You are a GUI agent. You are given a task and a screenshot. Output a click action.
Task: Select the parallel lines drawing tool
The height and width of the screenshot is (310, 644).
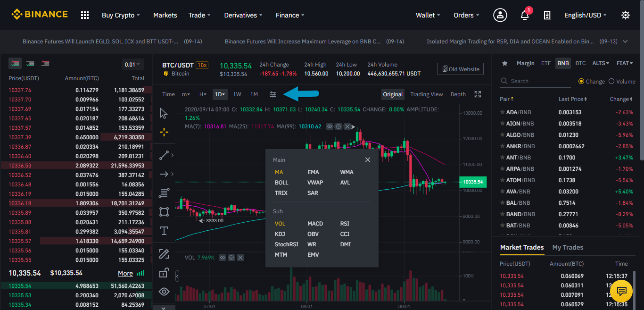pos(164,193)
